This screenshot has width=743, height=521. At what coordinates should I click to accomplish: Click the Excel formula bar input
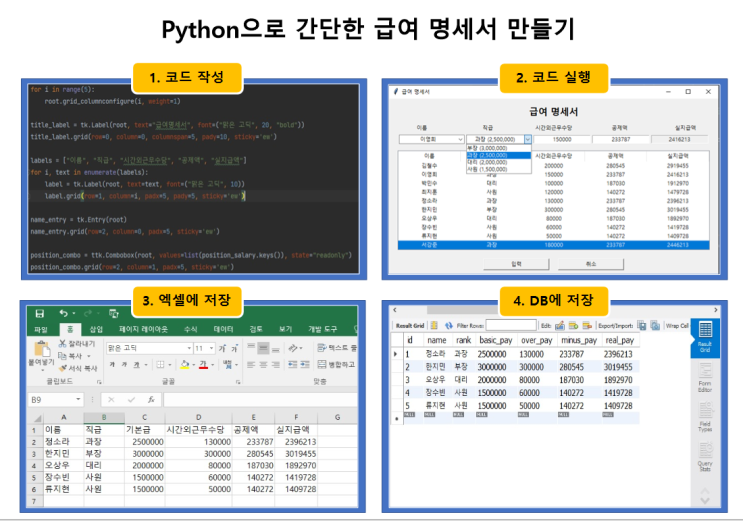click(x=261, y=400)
